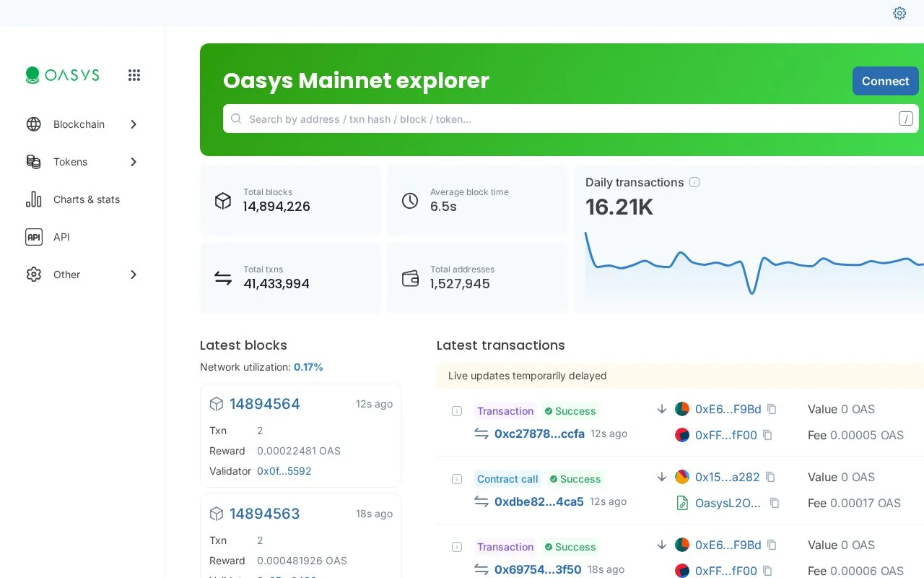Screen dimensions: 924x578
Task: Click the 0.17% network utilization value
Action: [308, 367]
